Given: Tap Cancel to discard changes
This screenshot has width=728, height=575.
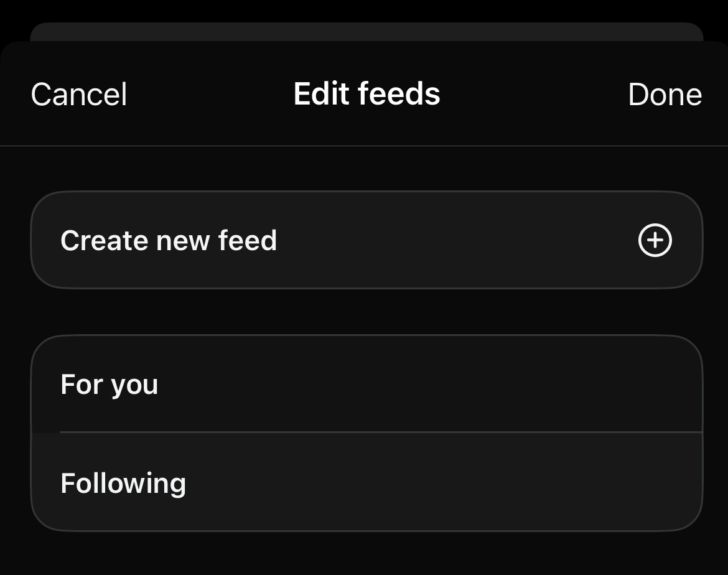Looking at the screenshot, I should 78,93.
